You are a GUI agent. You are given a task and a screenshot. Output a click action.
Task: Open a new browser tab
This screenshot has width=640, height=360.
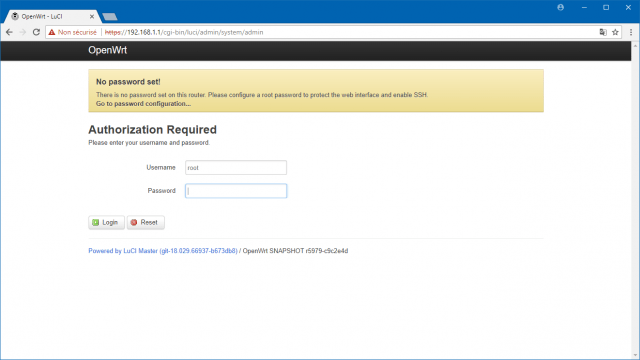[110, 17]
